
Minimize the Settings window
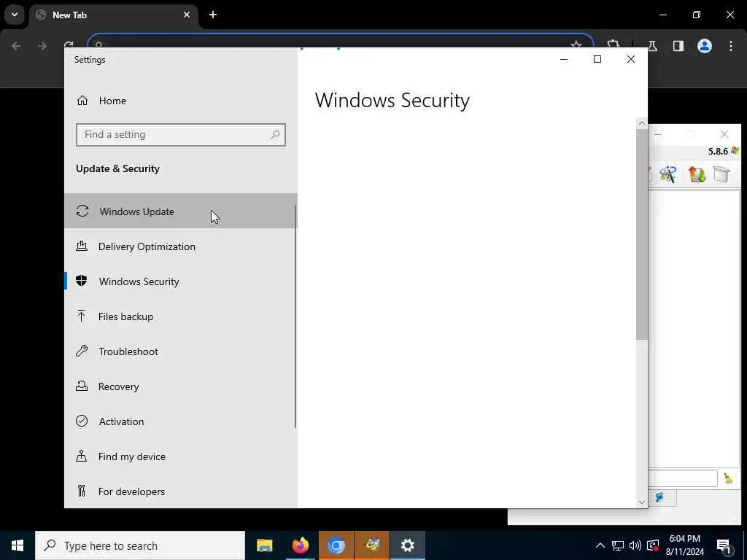(x=564, y=59)
